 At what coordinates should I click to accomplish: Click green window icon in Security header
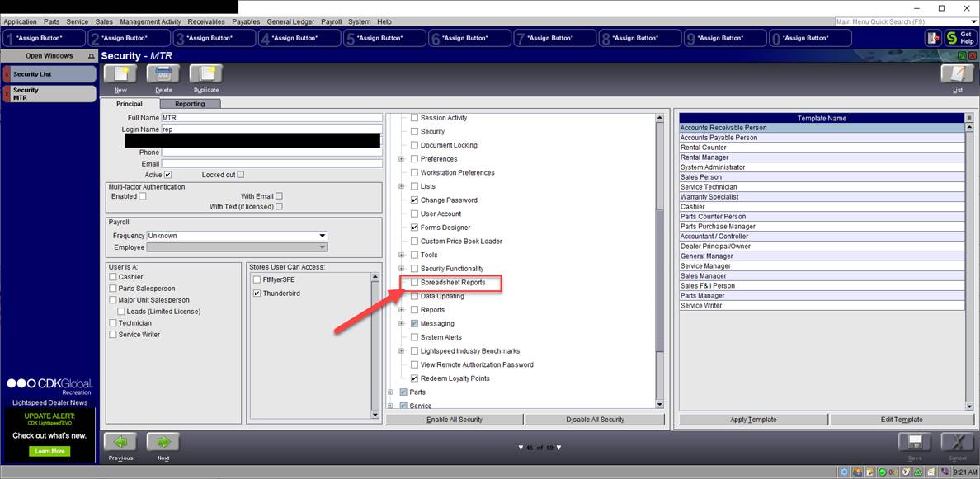pos(961,56)
